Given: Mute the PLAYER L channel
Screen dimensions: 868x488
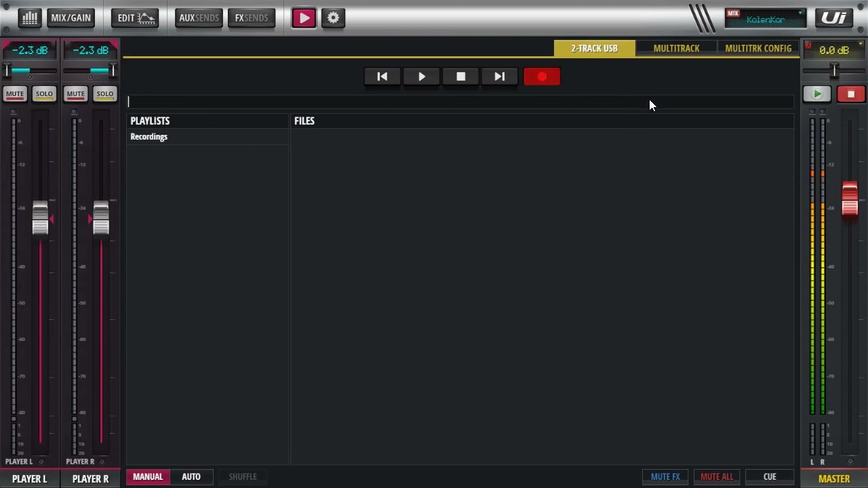Looking at the screenshot, I should point(15,94).
